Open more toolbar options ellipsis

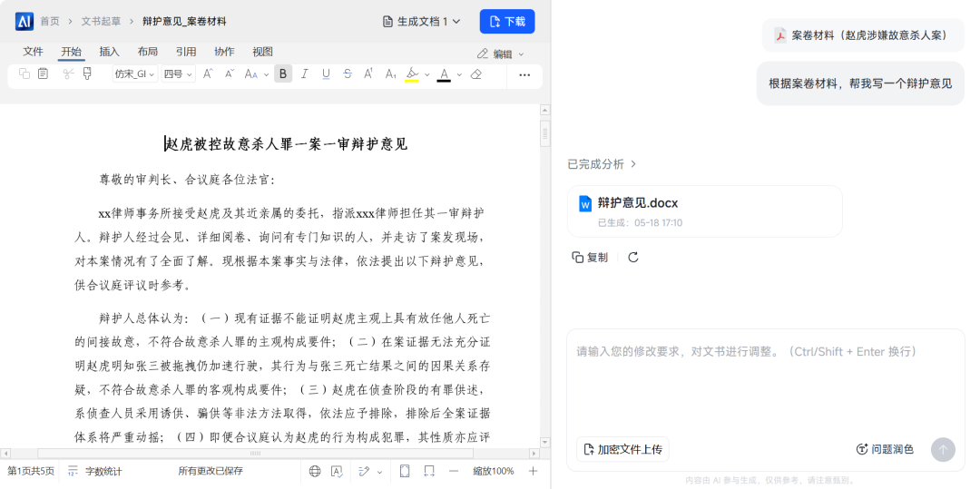[x=524, y=75]
